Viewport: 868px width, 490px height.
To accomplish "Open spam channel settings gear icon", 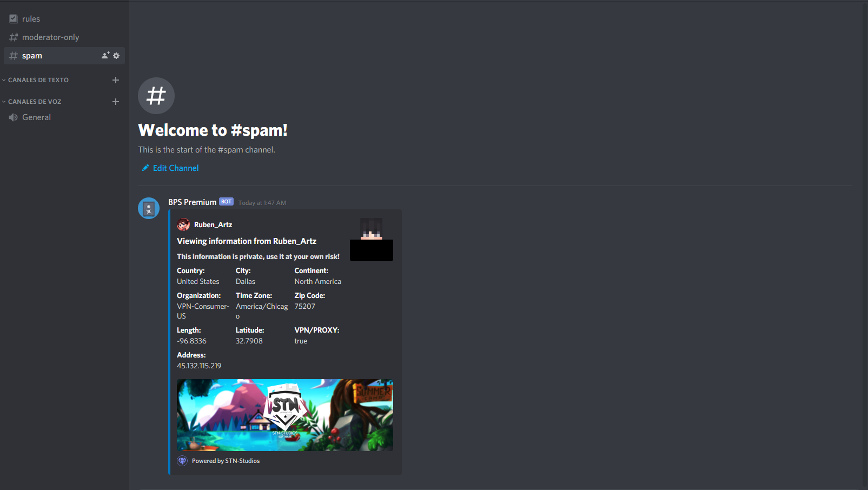I will 116,56.
